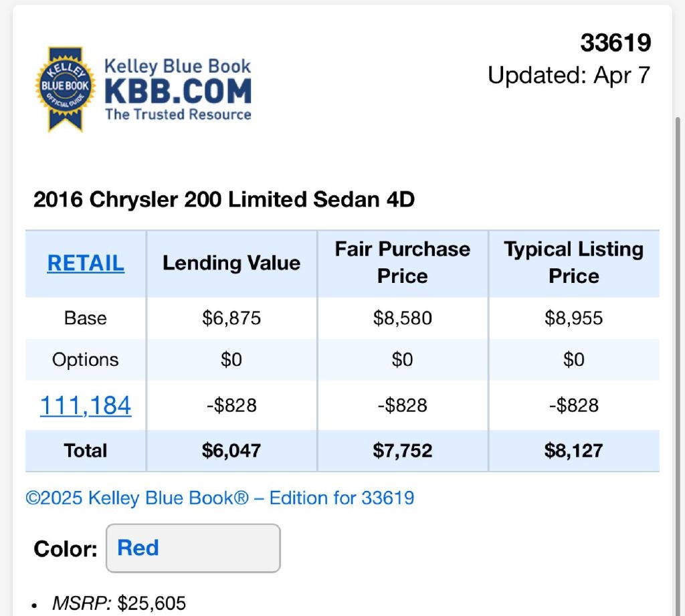Click the Fair Purchase Price column header
The width and height of the screenshot is (685, 616).
pyautogui.click(x=403, y=263)
